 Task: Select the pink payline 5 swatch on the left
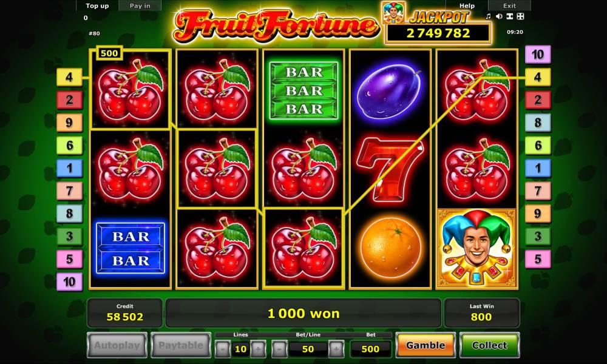69,259
